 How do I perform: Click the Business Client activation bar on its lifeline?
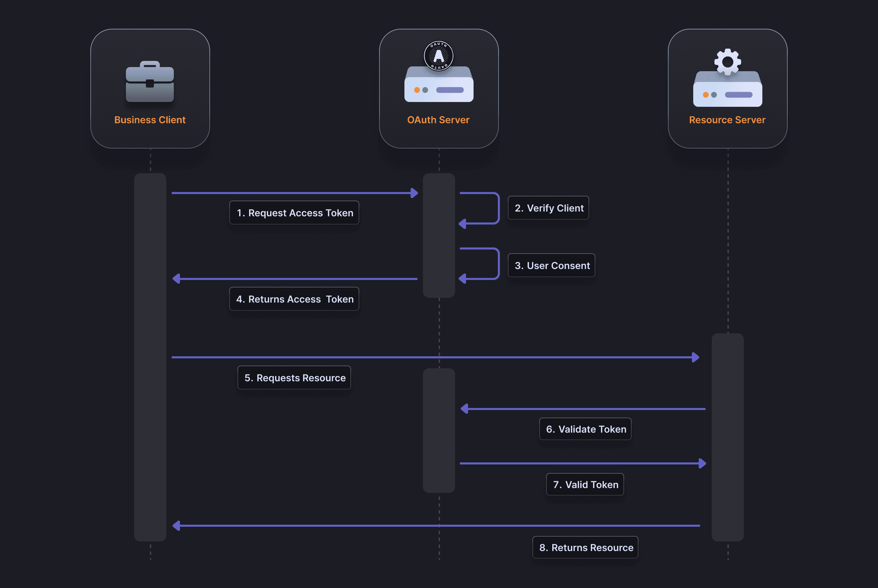tap(150, 356)
